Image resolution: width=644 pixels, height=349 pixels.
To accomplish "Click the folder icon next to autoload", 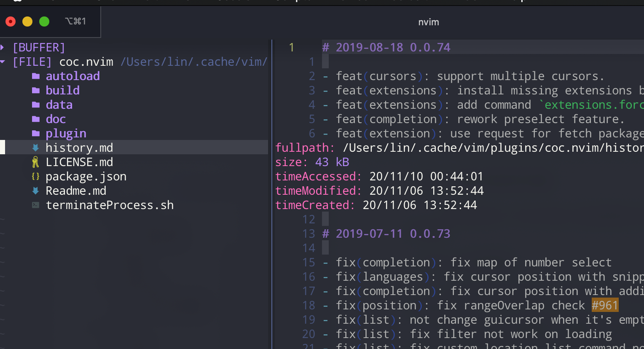I will click(36, 76).
